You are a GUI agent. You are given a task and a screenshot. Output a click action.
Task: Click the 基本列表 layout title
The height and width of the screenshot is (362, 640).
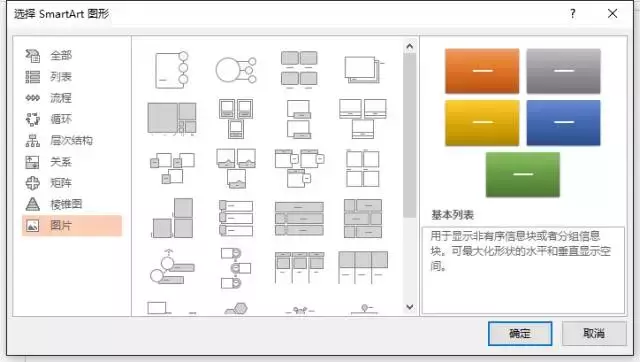(x=453, y=215)
